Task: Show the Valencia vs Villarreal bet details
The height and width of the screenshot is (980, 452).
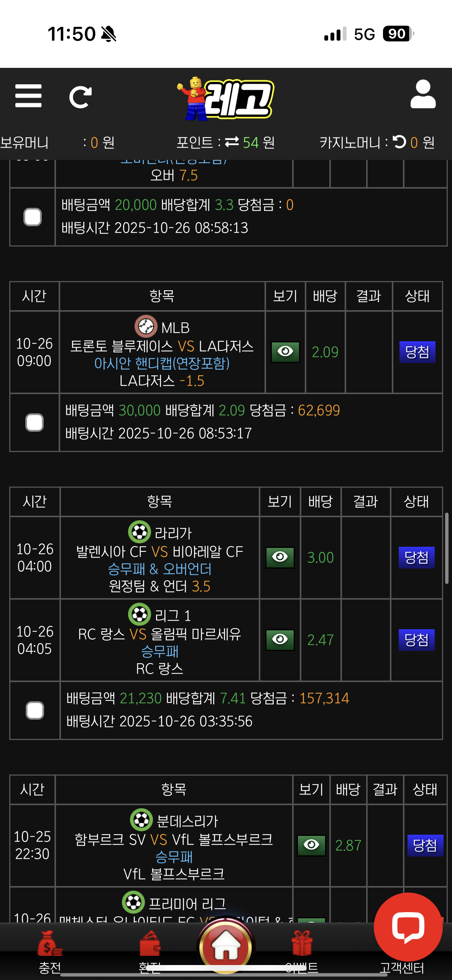Action: 280,557
